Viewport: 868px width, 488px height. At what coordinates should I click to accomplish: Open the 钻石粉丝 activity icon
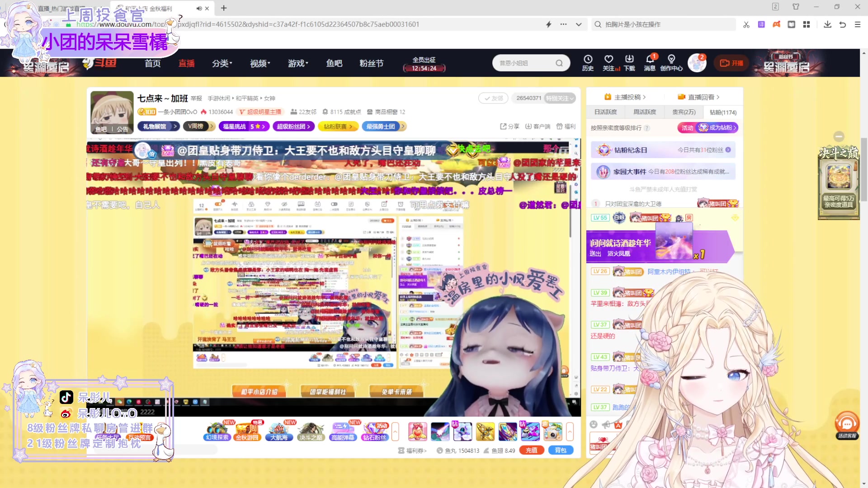[x=375, y=431]
